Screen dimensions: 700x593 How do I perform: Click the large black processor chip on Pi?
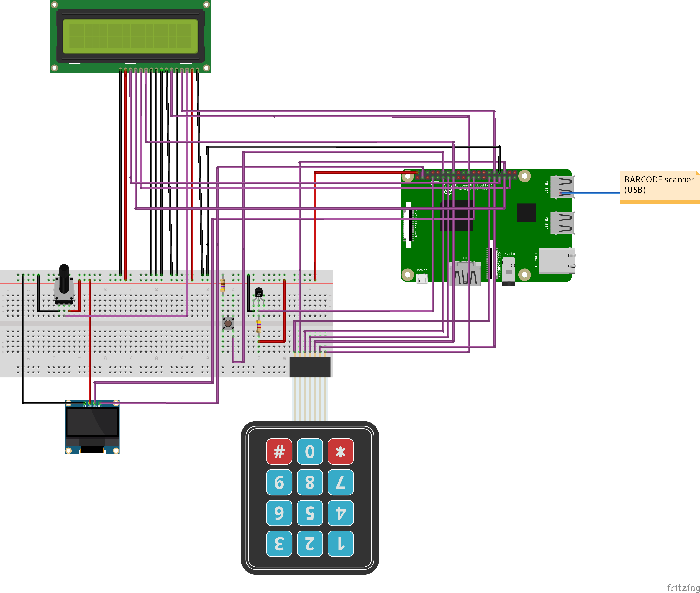457,216
